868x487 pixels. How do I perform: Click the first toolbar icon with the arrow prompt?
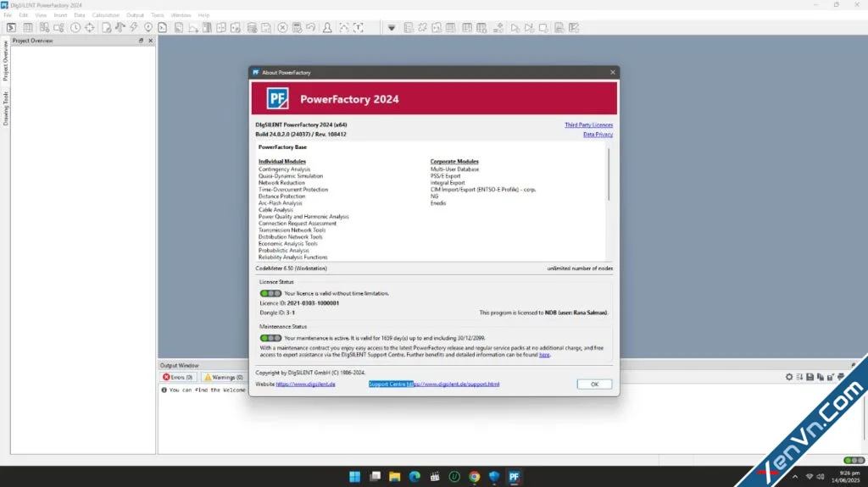pos(11,28)
